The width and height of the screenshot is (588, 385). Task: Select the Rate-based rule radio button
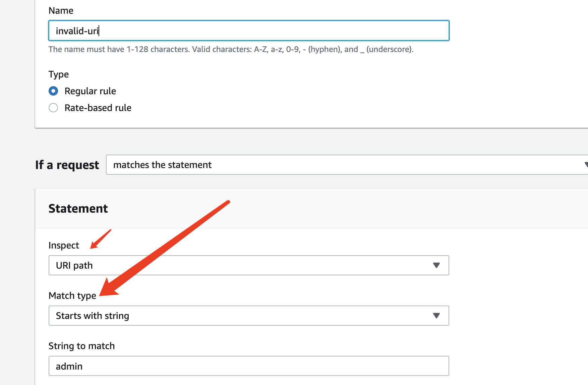coord(53,108)
